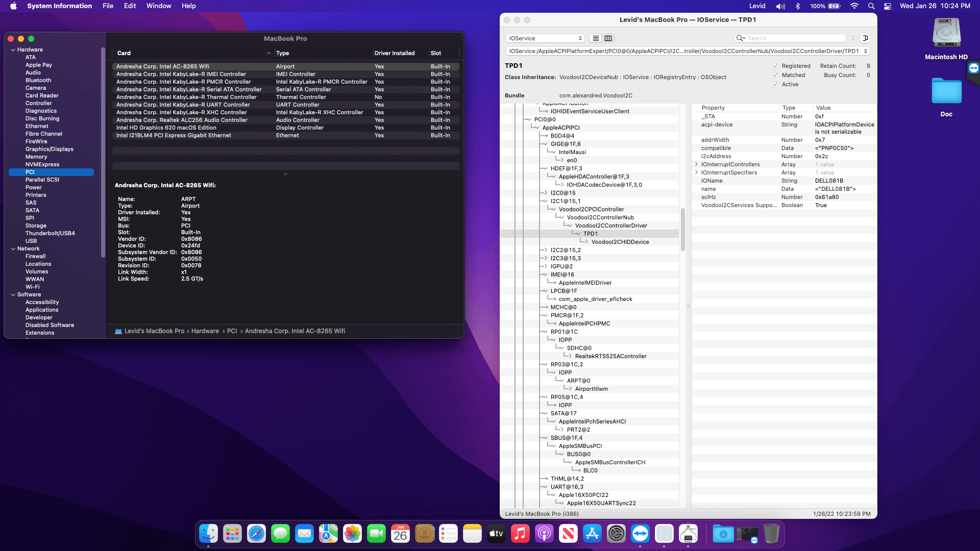980x551 pixels.
Task: Open the IOService path popup
Action: tap(688, 51)
